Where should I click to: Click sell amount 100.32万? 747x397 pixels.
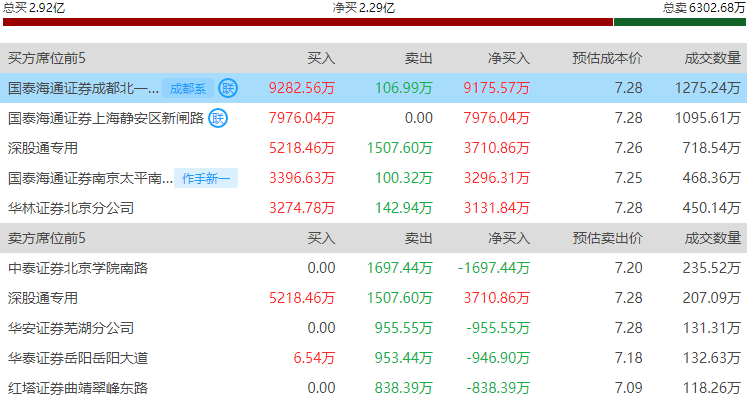(x=404, y=178)
